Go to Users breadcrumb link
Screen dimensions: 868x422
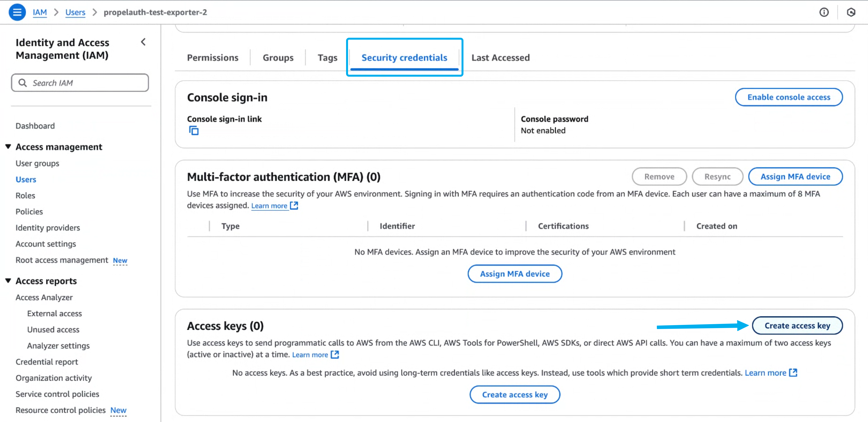point(75,12)
